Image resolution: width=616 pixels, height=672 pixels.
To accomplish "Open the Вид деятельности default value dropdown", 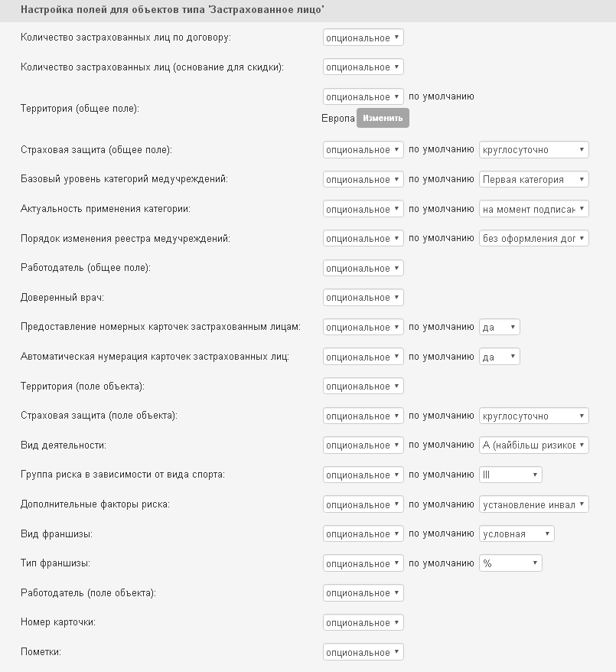I will click(533, 445).
